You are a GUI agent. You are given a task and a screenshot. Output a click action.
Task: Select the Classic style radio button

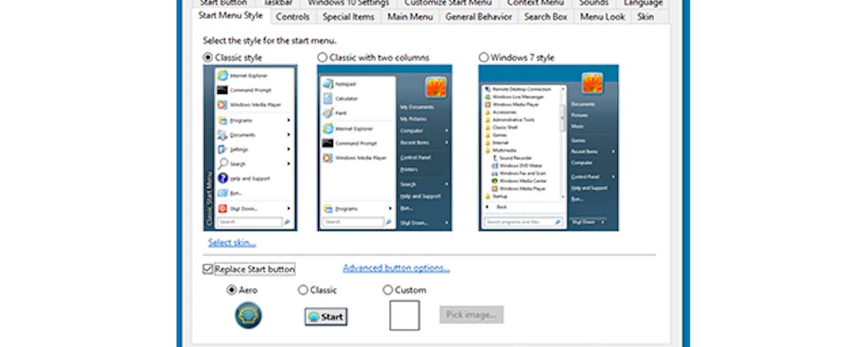coord(208,58)
